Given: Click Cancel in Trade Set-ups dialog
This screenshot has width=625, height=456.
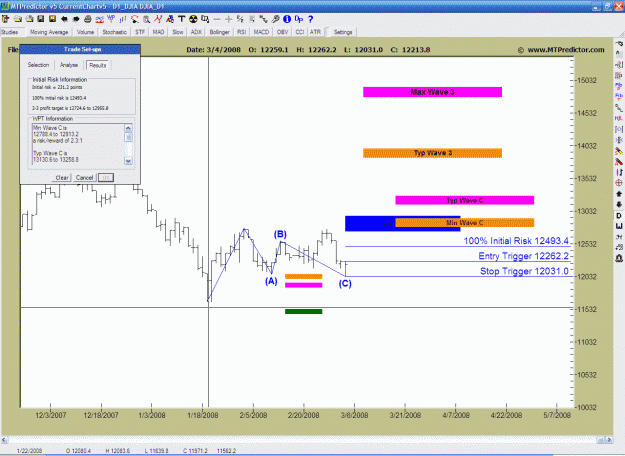Looking at the screenshot, I should 85,178.
